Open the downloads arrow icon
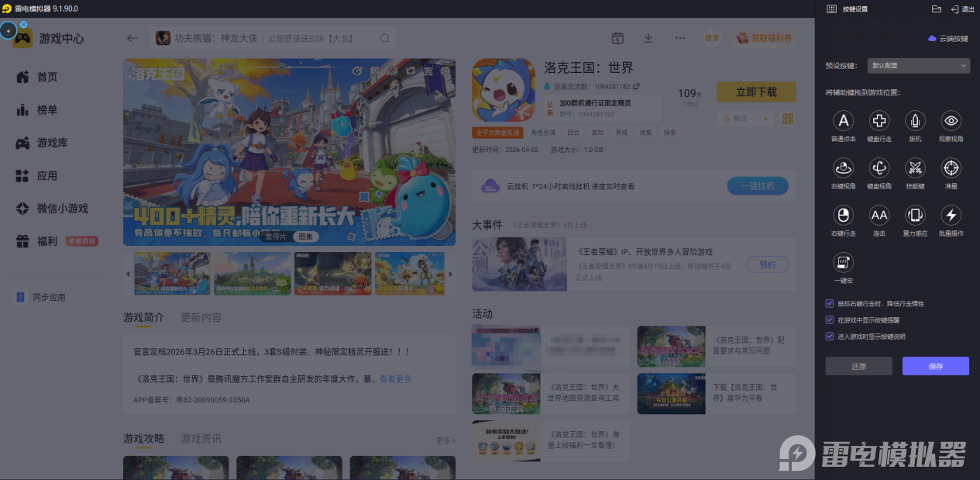The height and width of the screenshot is (480, 980). pos(648,38)
